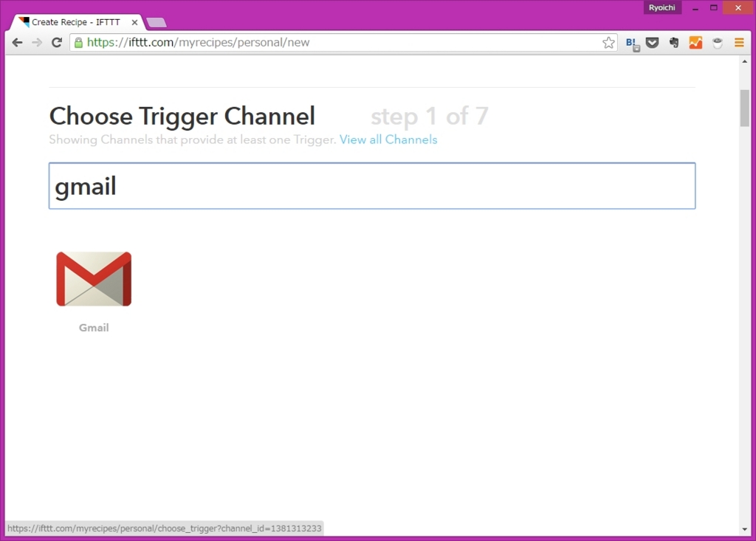
Task: Select the ifttt.com URL in the address bar
Action: (198, 42)
